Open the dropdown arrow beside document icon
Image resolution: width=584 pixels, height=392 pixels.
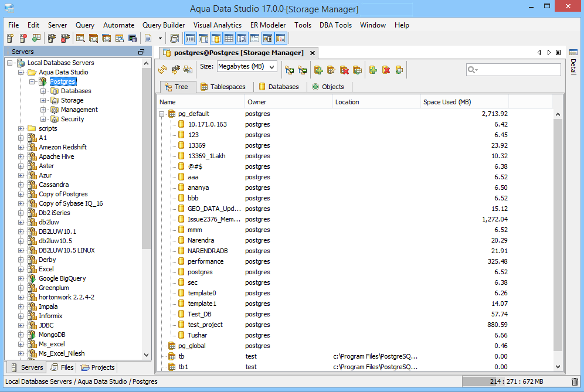click(160, 38)
